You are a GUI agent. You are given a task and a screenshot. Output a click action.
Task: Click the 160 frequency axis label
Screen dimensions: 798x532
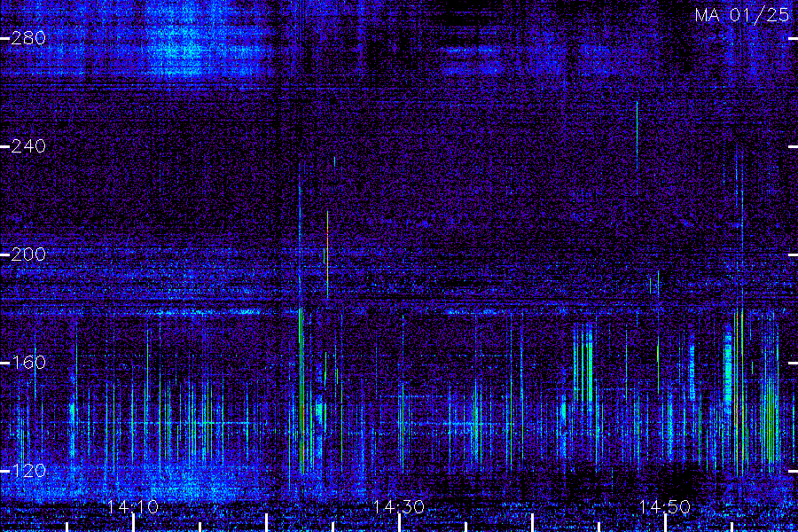pos(28,363)
